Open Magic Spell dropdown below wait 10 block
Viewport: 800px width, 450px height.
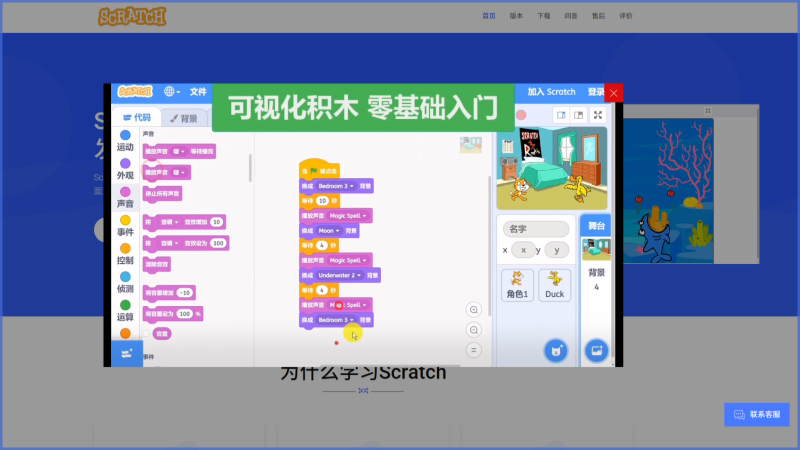click(x=347, y=216)
